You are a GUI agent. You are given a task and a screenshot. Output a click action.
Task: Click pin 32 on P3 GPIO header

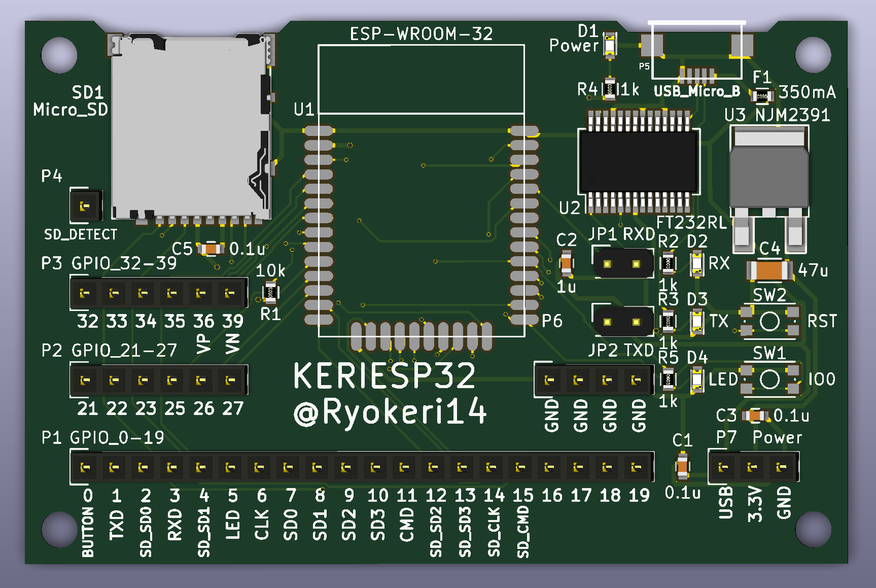[x=85, y=293]
